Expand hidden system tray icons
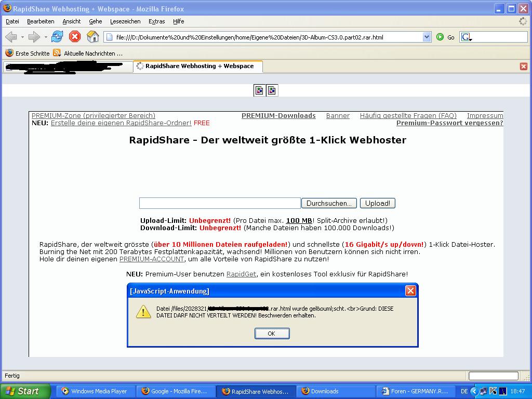532x399 pixels. (474, 391)
